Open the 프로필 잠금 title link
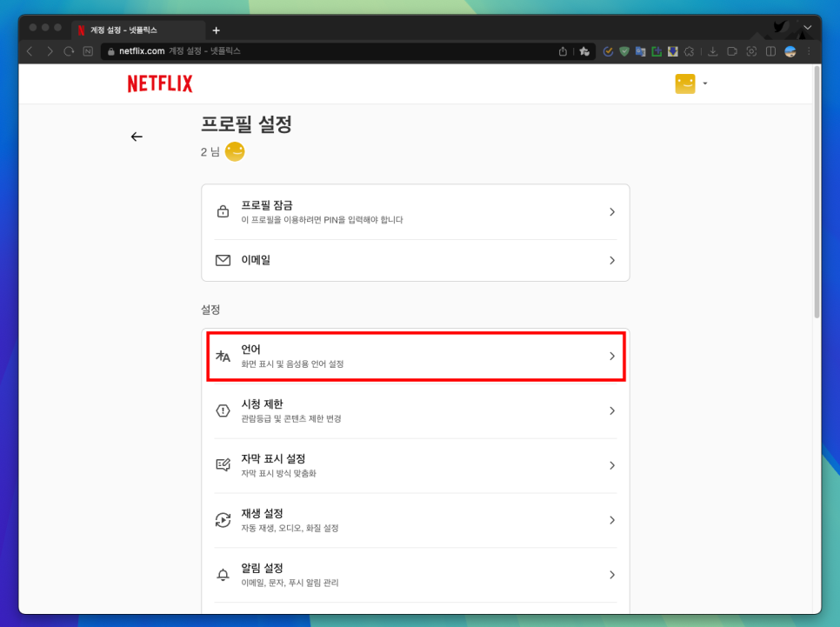Image resolution: width=840 pixels, height=627 pixels. (x=267, y=205)
